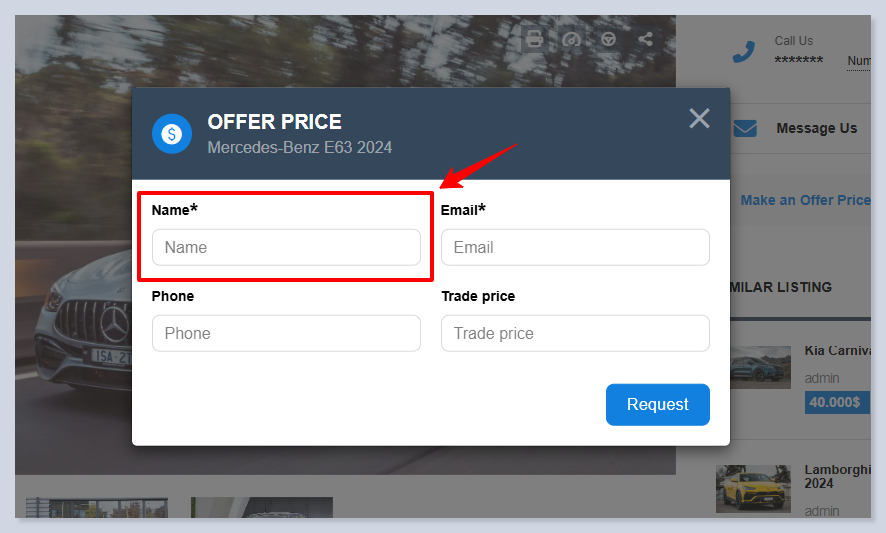Image resolution: width=886 pixels, height=533 pixels.
Task: Click the phone icon beside Call Us
Action: tap(743, 52)
